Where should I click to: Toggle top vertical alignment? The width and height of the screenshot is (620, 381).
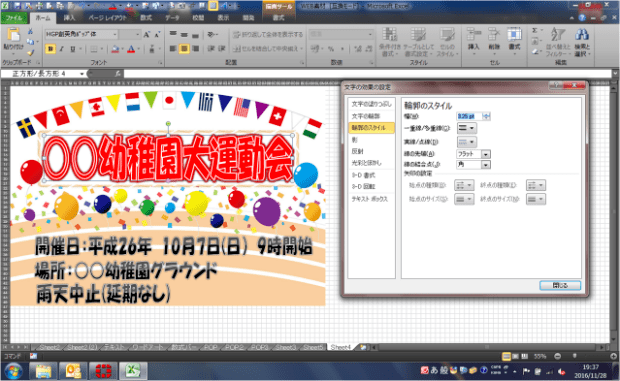[173, 34]
